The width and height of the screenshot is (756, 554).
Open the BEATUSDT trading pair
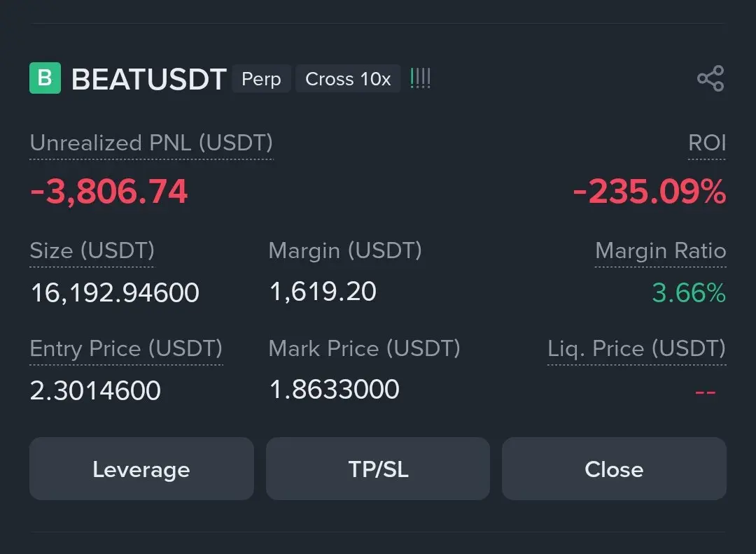point(149,80)
